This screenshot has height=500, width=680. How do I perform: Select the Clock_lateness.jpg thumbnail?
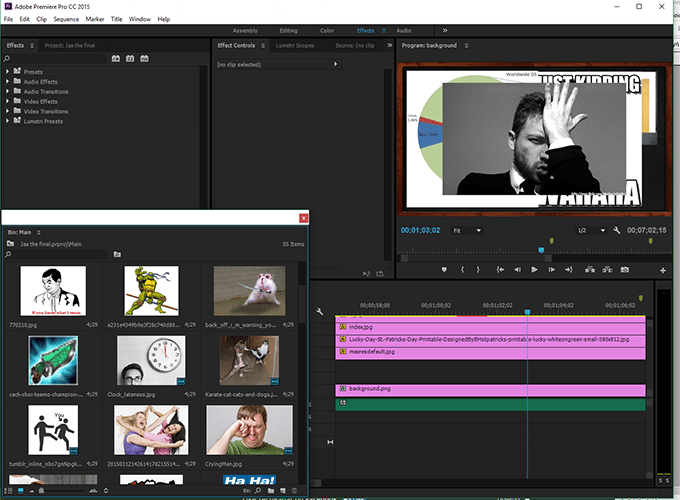tap(151, 360)
